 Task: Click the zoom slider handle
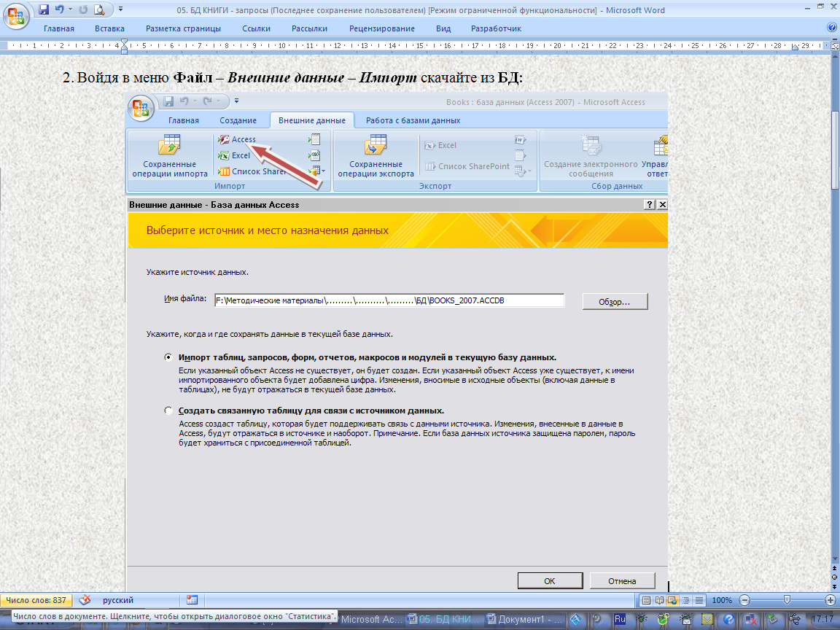point(787,600)
